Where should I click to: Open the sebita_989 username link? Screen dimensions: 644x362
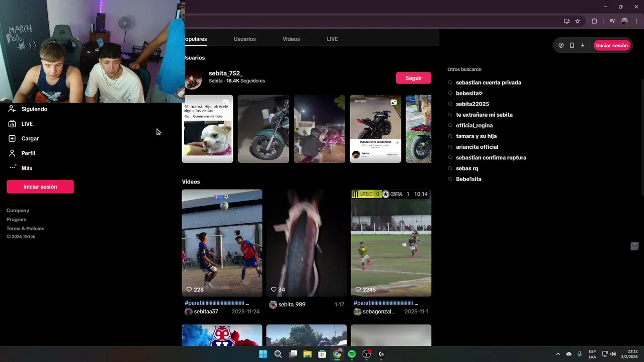click(292, 305)
